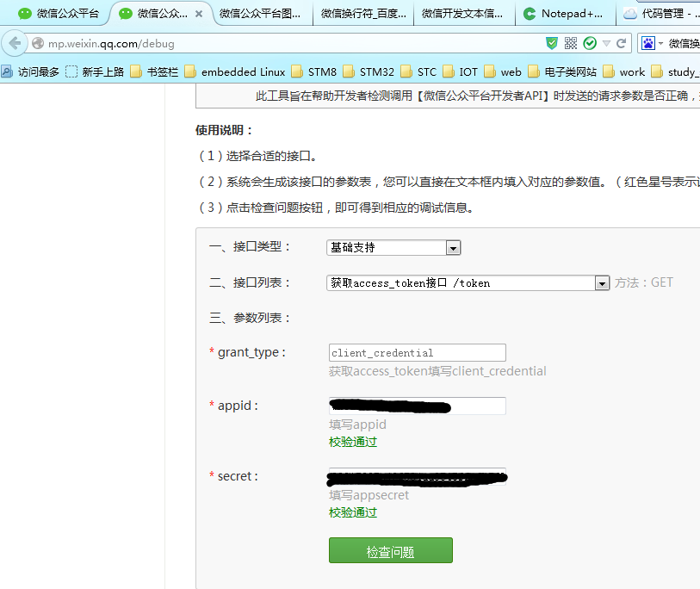
Task: Expand the 接口类型 dropdown showing 基础支持
Action: click(453, 248)
